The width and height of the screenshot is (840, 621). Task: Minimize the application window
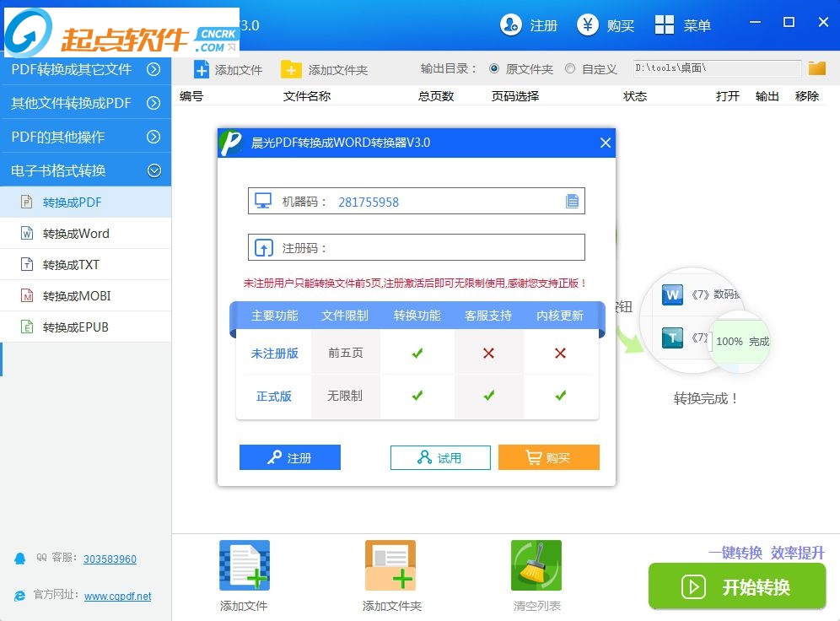coord(756,22)
